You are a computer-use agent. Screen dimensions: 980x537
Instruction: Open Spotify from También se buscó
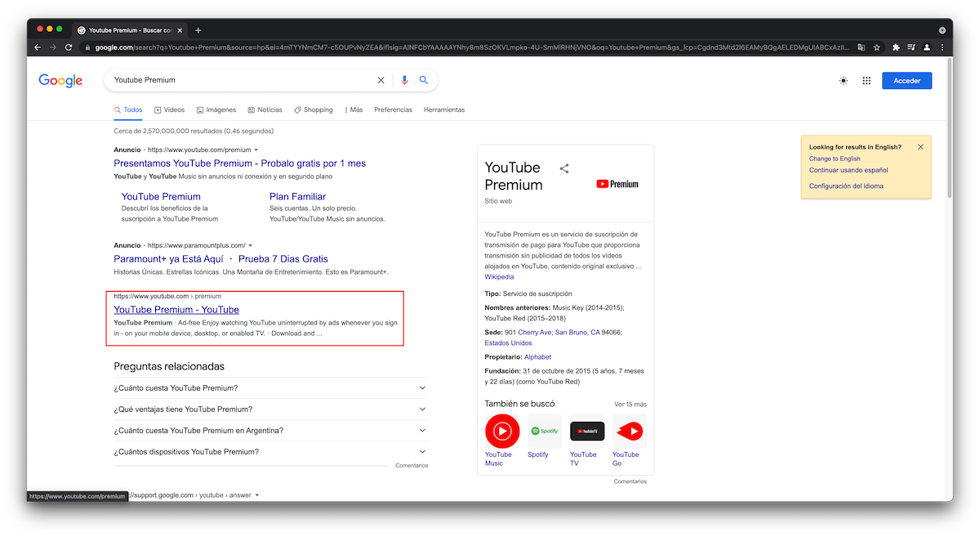click(x=545, y=431)
